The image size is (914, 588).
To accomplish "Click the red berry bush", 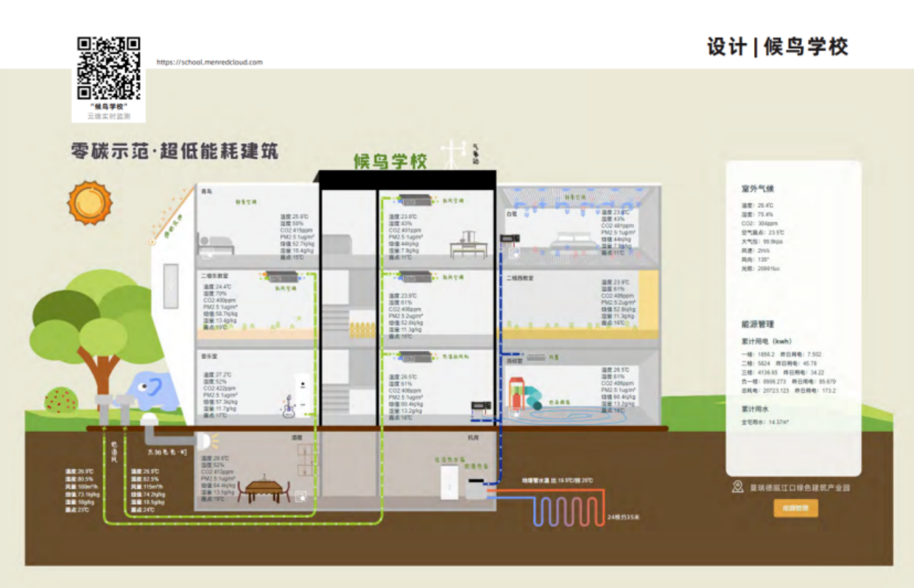I will point(60,400).
